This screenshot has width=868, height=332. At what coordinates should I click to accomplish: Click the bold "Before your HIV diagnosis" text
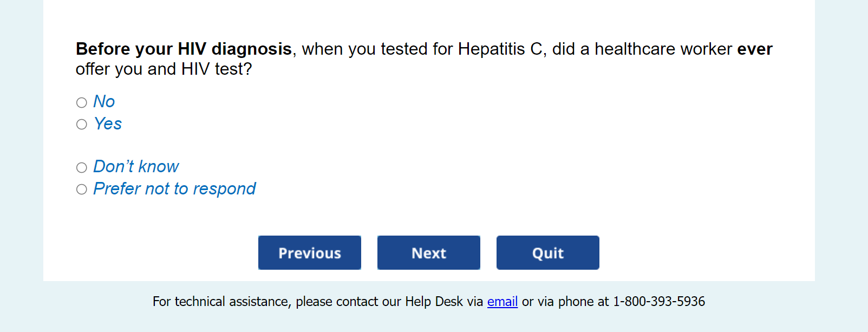(184, 49)
